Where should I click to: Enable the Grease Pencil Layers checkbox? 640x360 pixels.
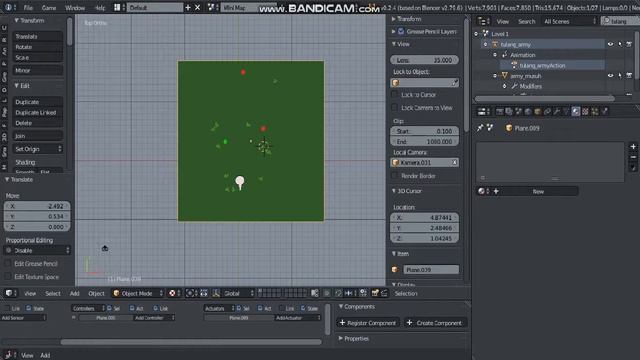click(x=401, y=31)
